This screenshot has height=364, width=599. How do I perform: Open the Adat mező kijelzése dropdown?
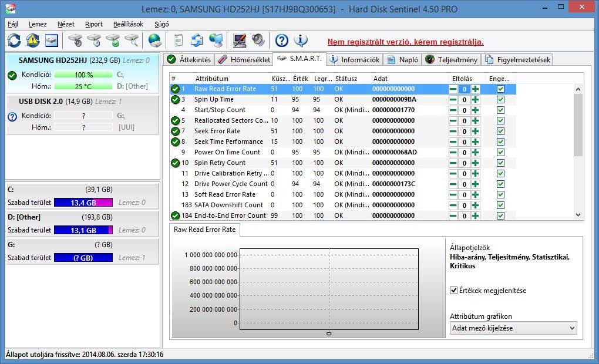(x=513, y=328)
